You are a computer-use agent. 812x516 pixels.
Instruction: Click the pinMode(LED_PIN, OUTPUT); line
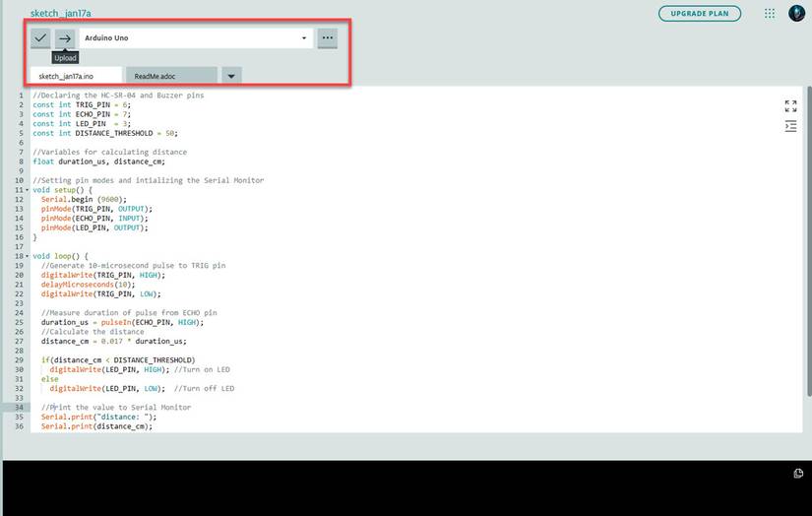[x=94, y=227]
